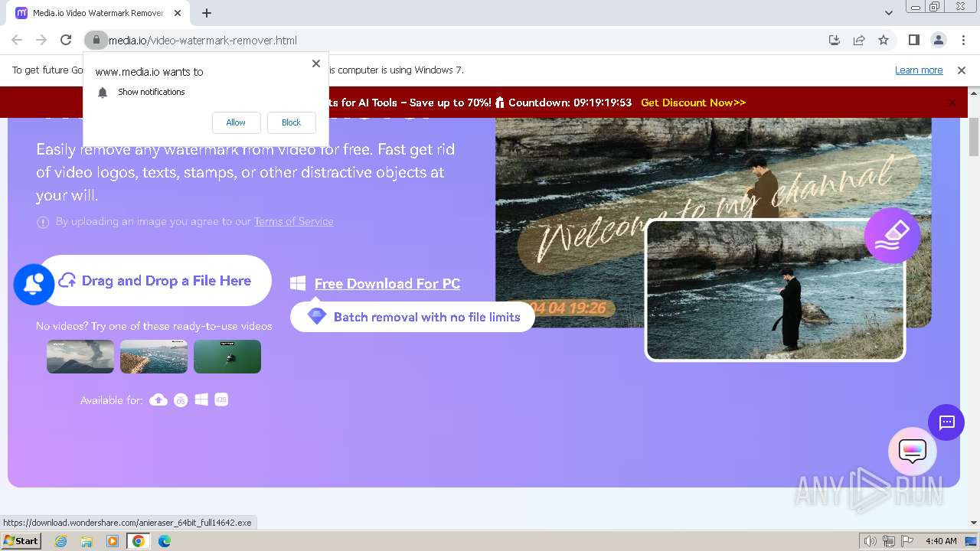Open the Learn more link in info bar
Screen dimensions: 980x551
[919, 70]
